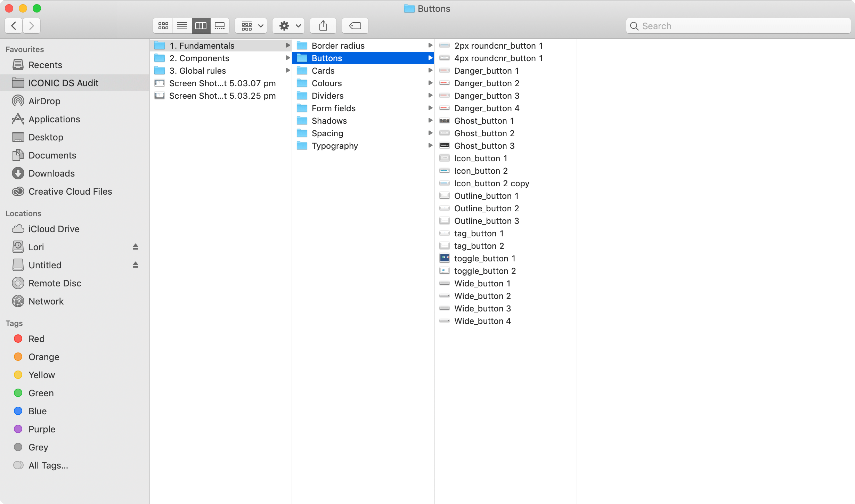Select Outline_button 2 file
The height and width of the screenshot is (504, 855).
click(506, 208)
